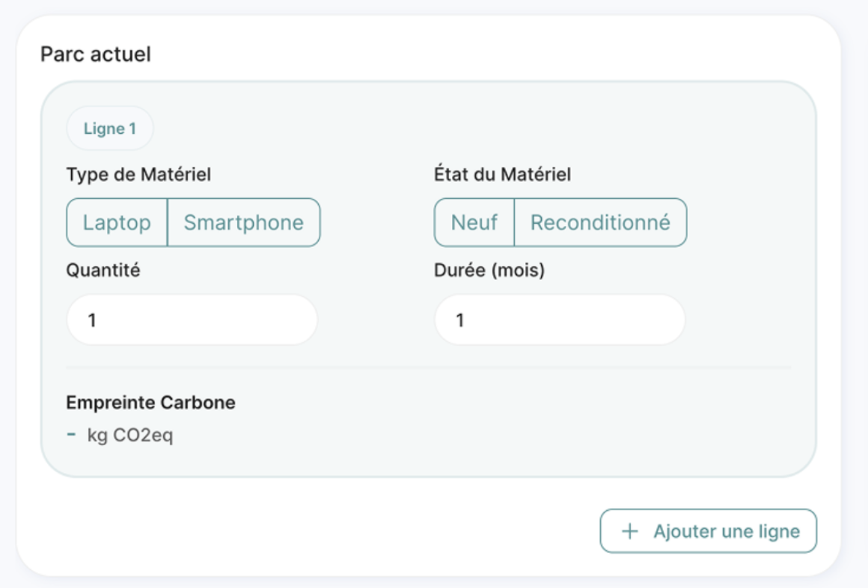Click the Type de Matériel label

click(138, 175)
